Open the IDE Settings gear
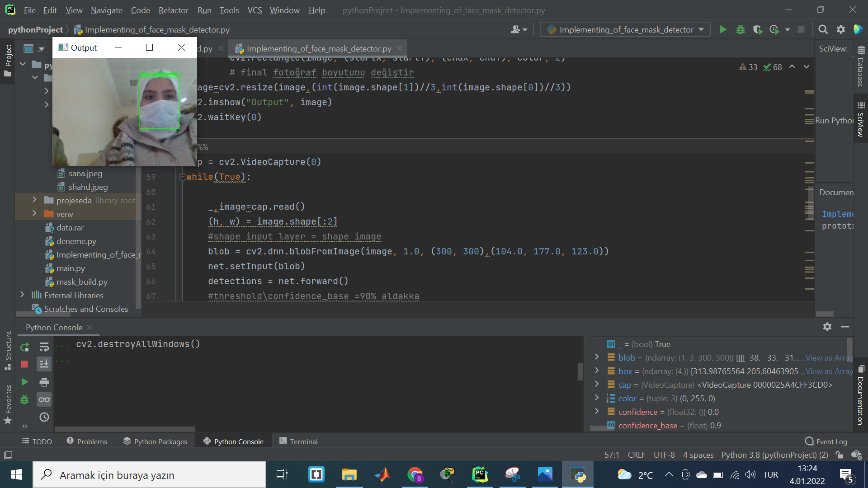This screenshot has height=488, width=868. point(841,29)
